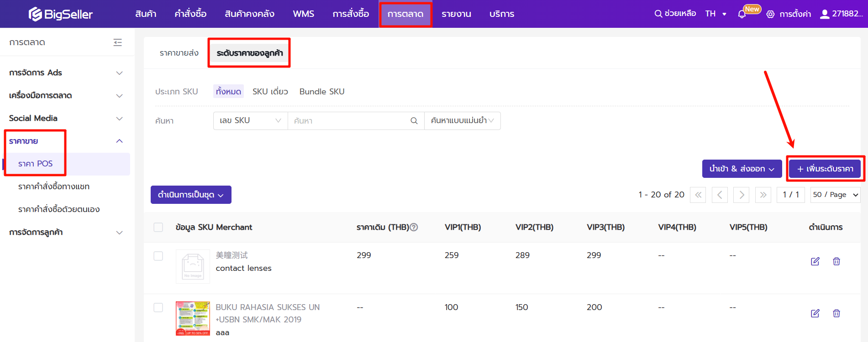868x342 pixels.
Task: Check the contact lenses row checkbox
Action: pyautogui.click(x=158, y=256)
